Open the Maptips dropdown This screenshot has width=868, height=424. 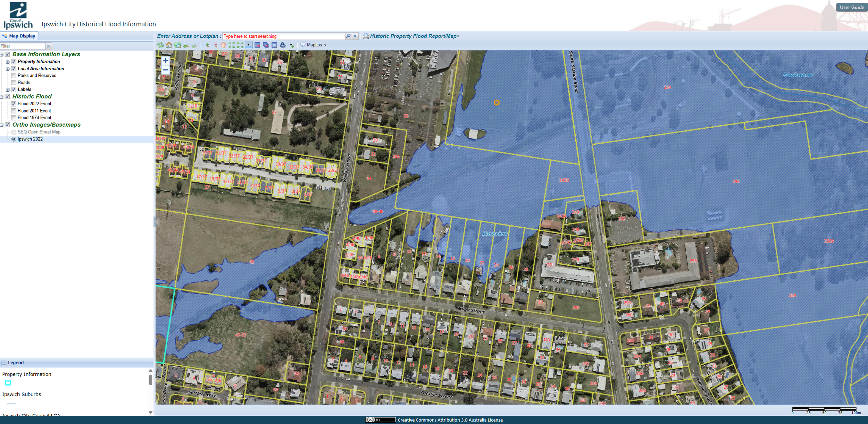(314, 45)
